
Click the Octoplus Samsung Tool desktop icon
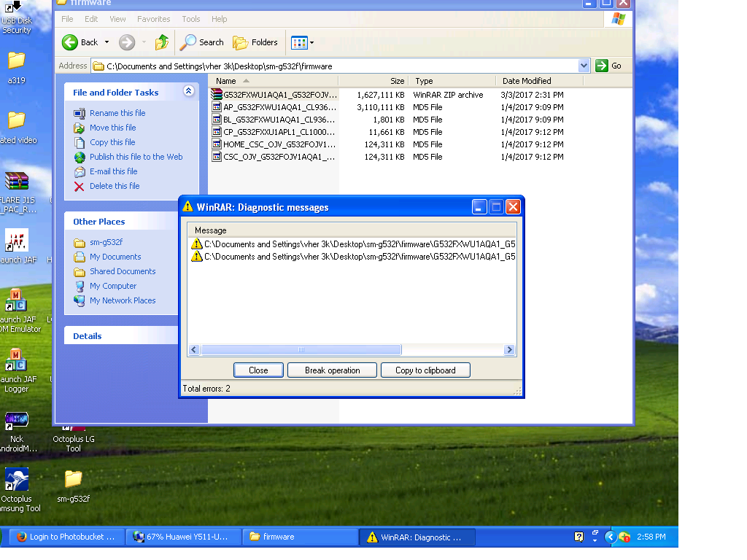(x=17, y=480)
